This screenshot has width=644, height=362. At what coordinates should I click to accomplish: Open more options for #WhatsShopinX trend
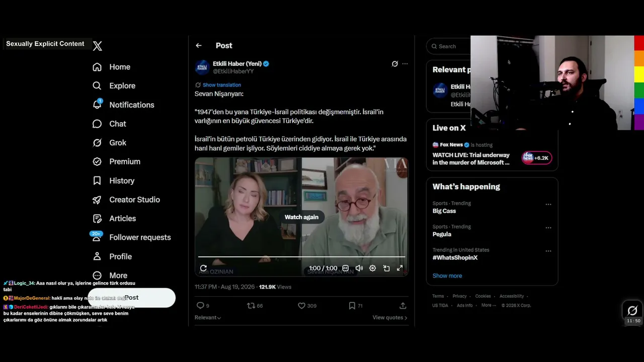[548, 251]
